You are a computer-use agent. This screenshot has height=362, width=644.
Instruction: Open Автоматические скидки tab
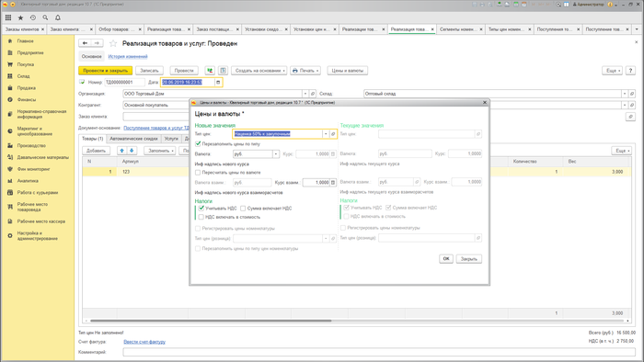133,139
